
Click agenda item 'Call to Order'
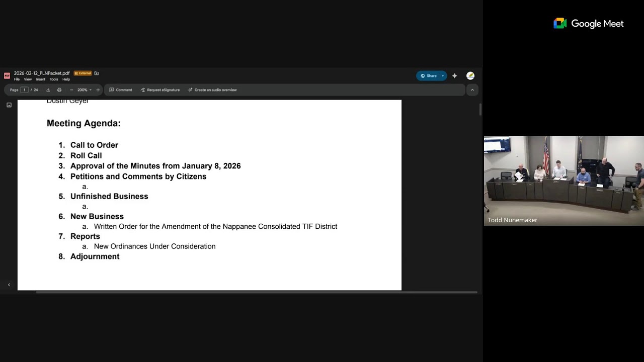click(x=94, y=145)
